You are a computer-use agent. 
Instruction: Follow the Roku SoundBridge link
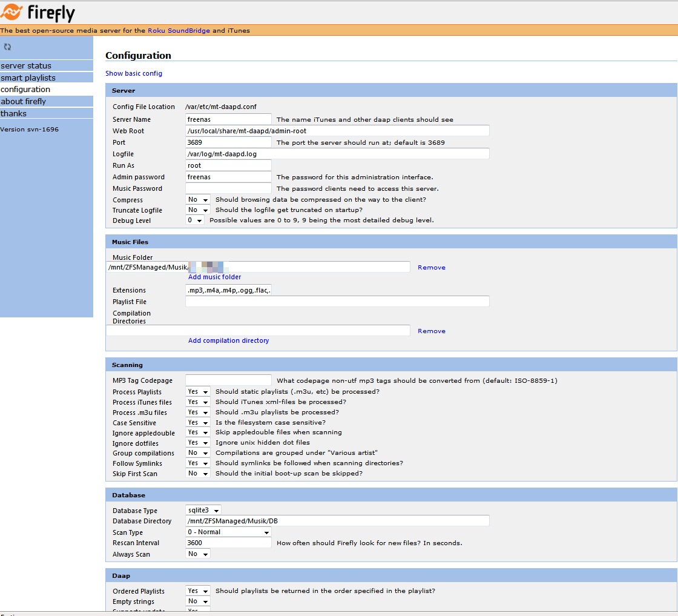pyautogui.click(x=179, y=31)
